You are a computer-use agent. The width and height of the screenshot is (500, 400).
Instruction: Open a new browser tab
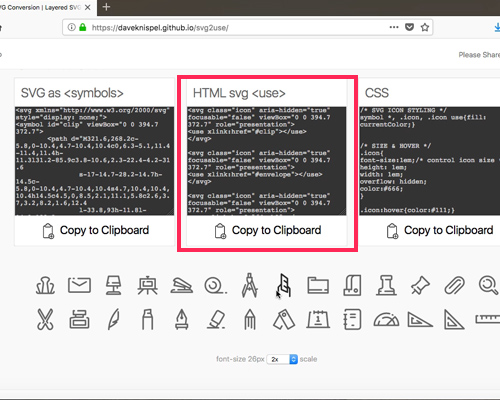[106, 7]
